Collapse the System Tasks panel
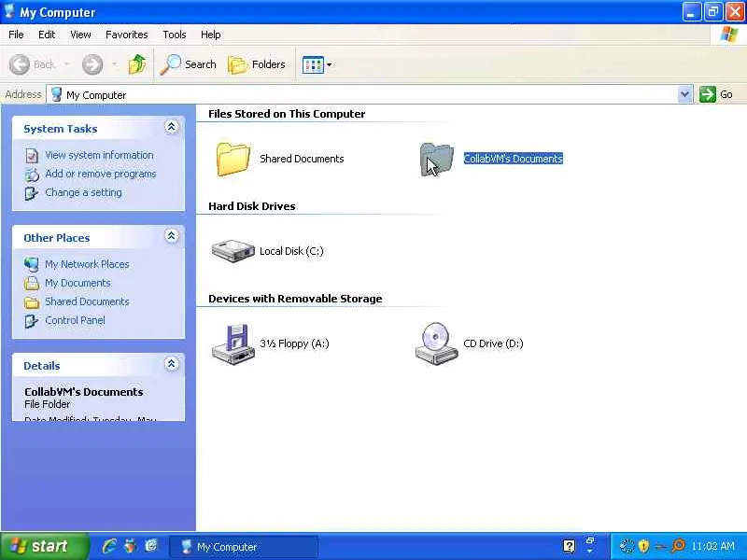Screen dimensions: 747x560 pos(172,127)
